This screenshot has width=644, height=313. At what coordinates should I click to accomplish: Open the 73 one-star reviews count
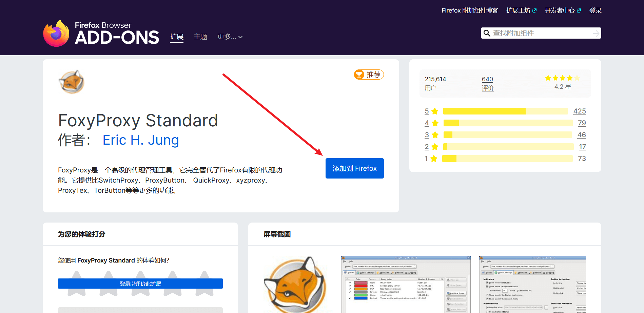tap(582, 159)
